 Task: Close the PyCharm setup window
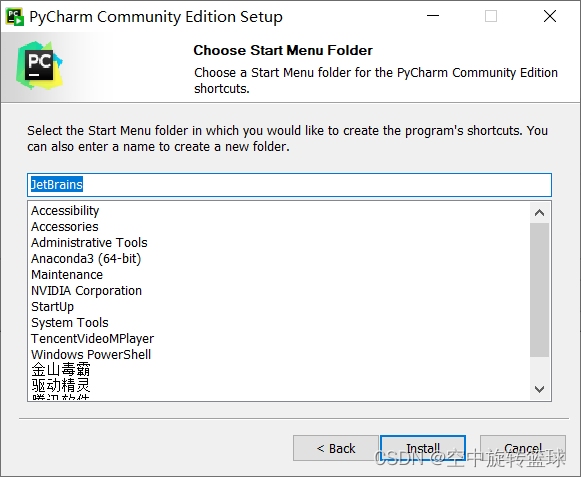(x=550, y=16)
